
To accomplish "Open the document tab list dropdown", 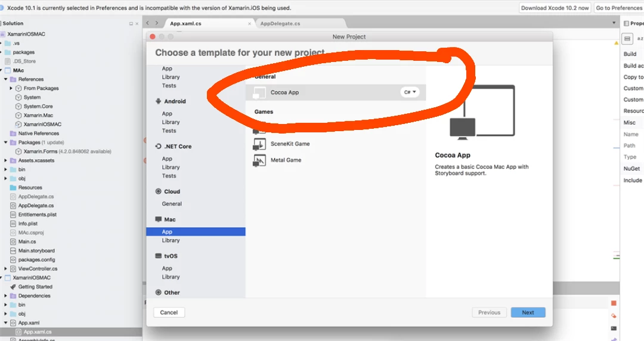I will tap(614, 23).
